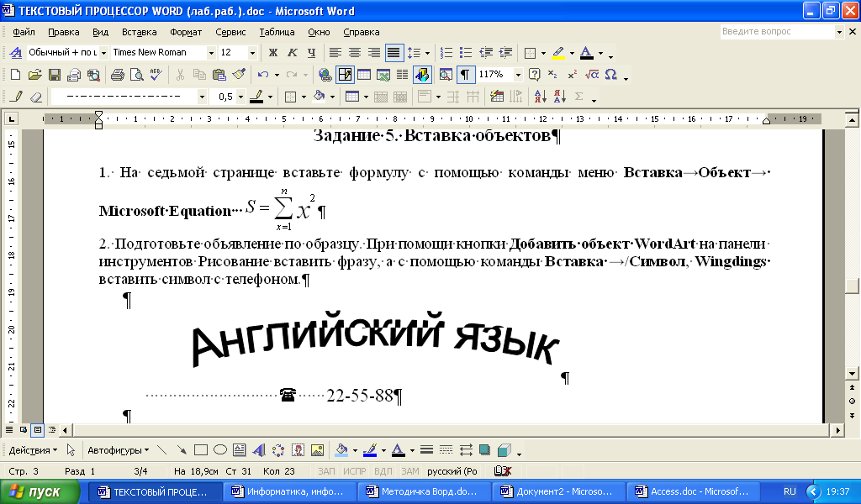Open the Файл menu

24,32
